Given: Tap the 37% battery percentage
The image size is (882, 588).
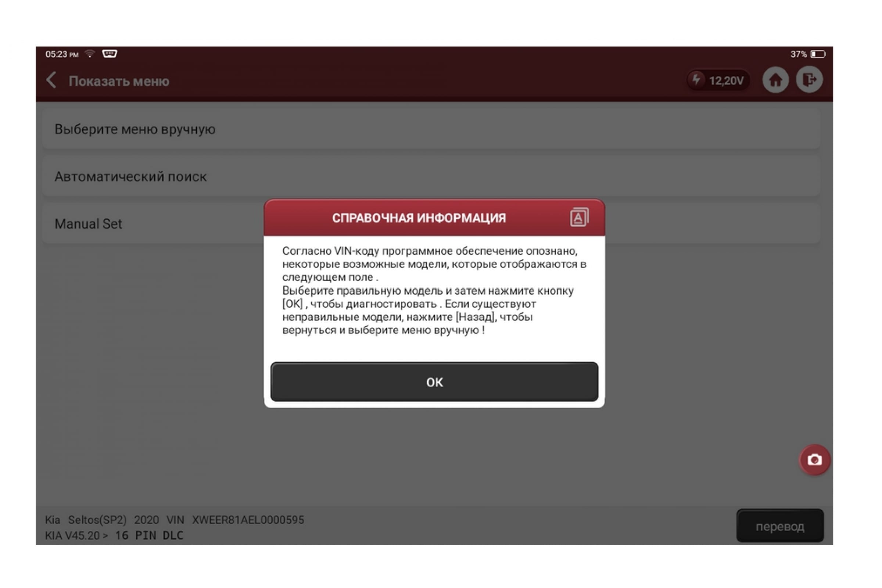Looking at the screenshot, I should point(798,54).
